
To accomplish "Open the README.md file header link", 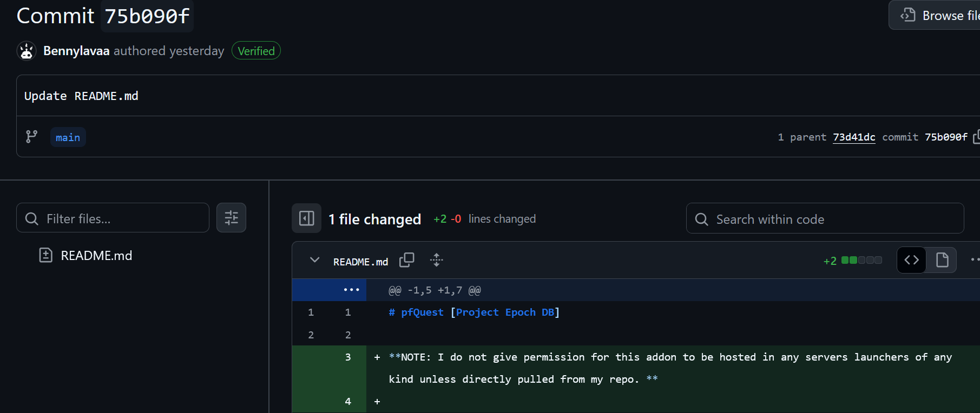I will [x=360, y=262].
